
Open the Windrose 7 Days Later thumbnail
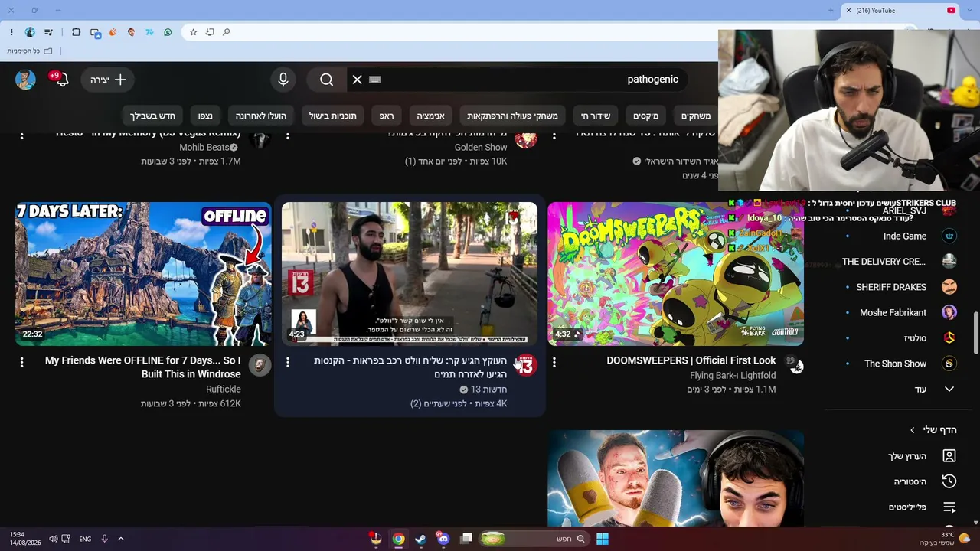tap(143, 274)
